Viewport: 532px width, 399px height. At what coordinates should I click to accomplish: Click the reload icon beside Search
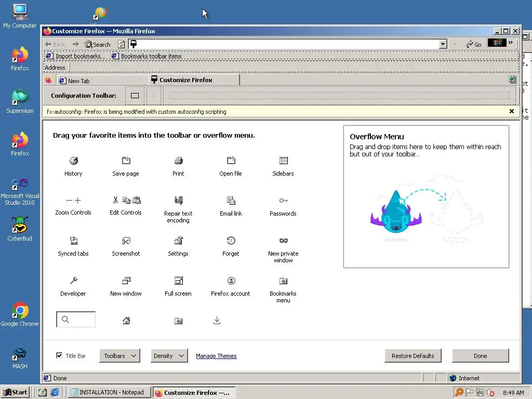click(122, 44)
